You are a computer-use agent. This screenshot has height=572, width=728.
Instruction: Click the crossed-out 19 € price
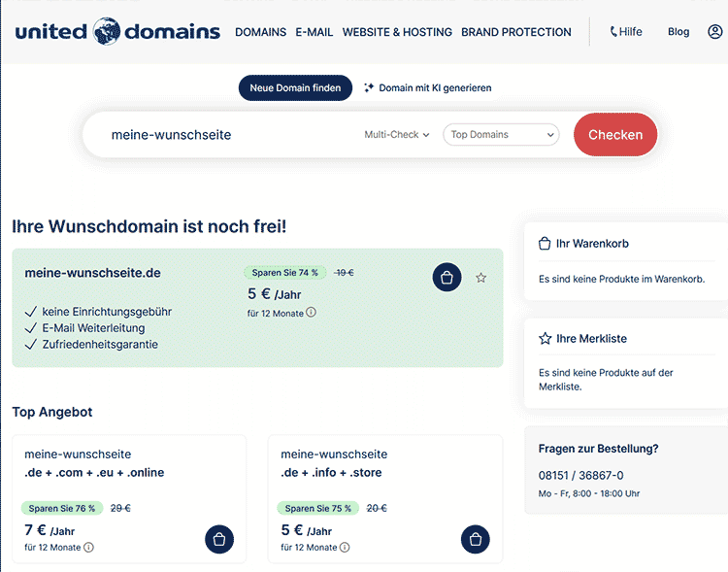tap(344, 273)
